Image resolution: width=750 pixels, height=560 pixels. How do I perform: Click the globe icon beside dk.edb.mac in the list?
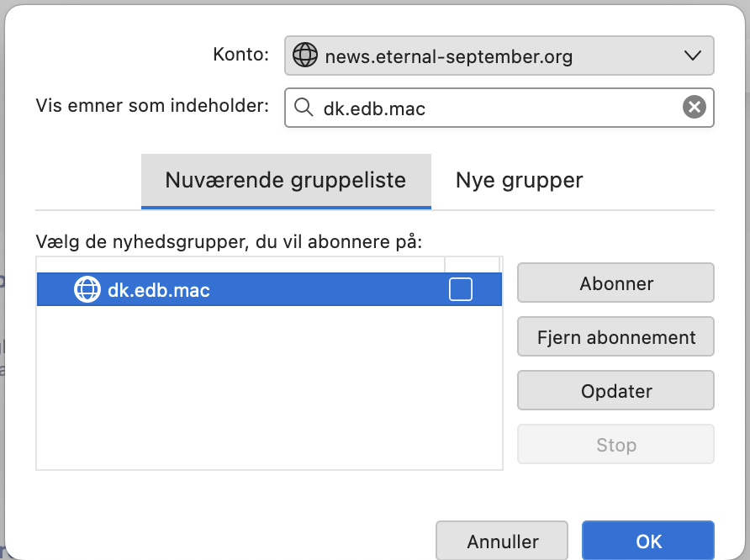pos(87,289)
